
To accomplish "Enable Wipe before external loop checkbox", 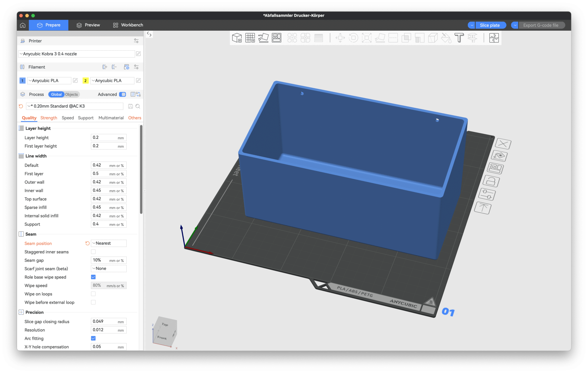I will coord(93,302).
